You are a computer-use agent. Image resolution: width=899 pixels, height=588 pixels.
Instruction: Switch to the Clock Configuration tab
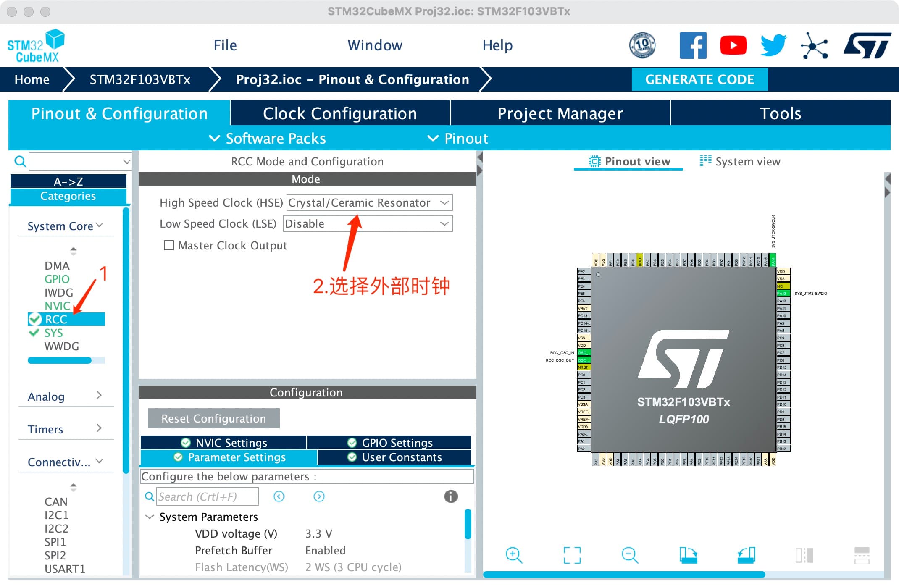click(340, 113)
